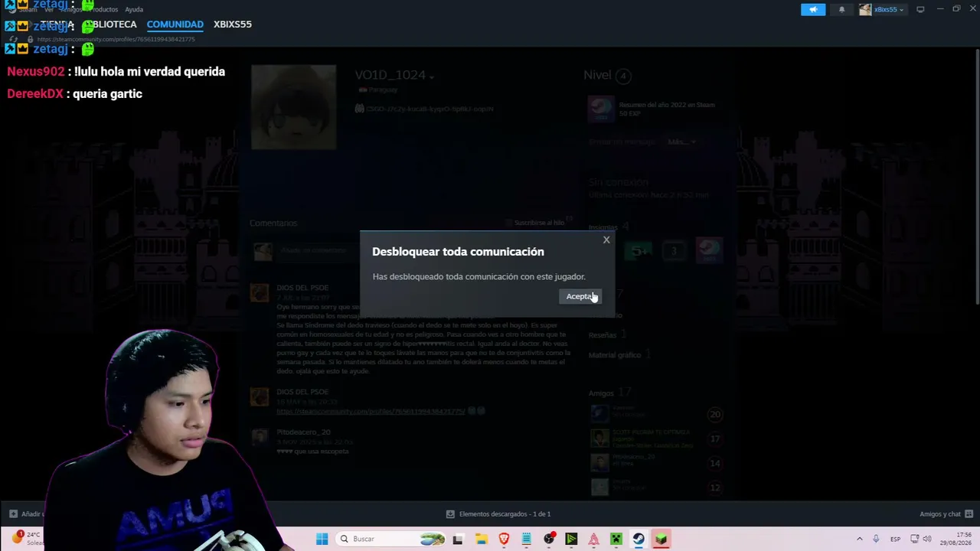
Task: Open the Ayuda menu in Steam
Action: click(134, 9)
